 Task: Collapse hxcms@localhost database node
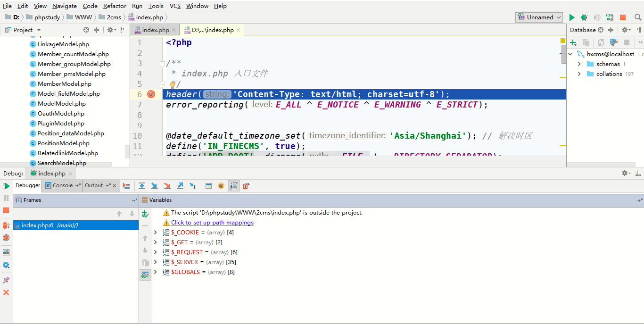click(570, 54)
